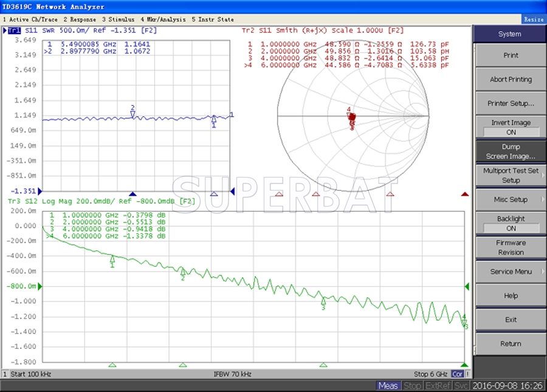Open the Mkr/Analysis menu
This screenshot has width=547, height=392.
[x=163, y=19]
